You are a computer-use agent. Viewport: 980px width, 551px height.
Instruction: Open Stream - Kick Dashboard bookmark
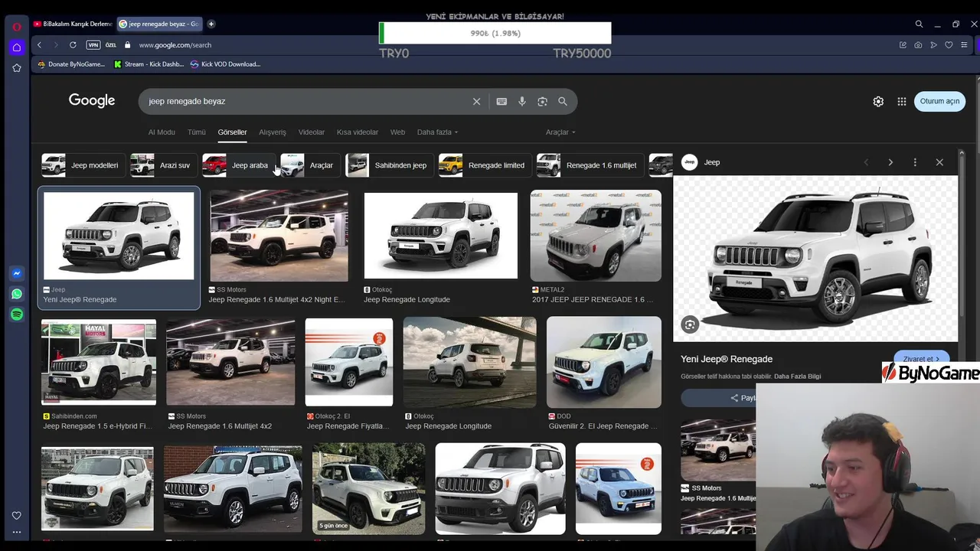149,64
